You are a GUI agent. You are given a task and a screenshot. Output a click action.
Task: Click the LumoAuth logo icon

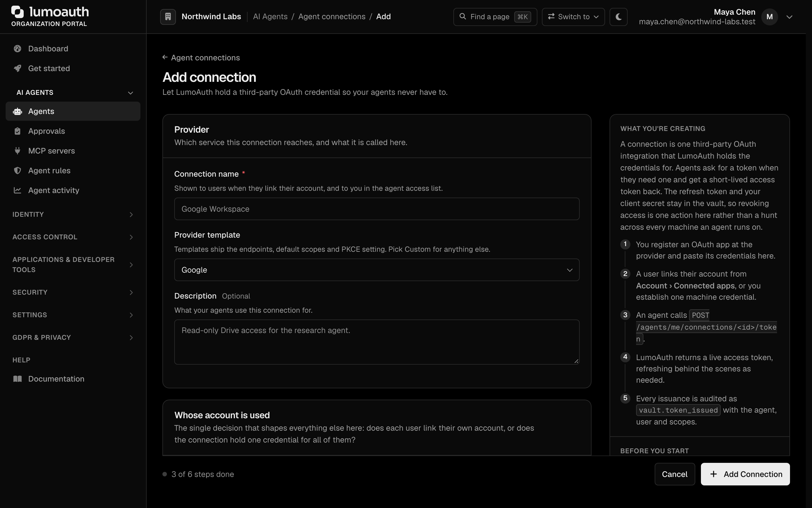click(17, 12)
